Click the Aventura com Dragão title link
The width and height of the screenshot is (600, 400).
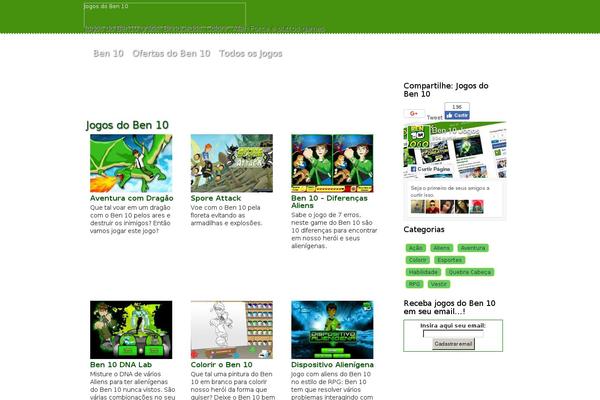pos(132,198)
